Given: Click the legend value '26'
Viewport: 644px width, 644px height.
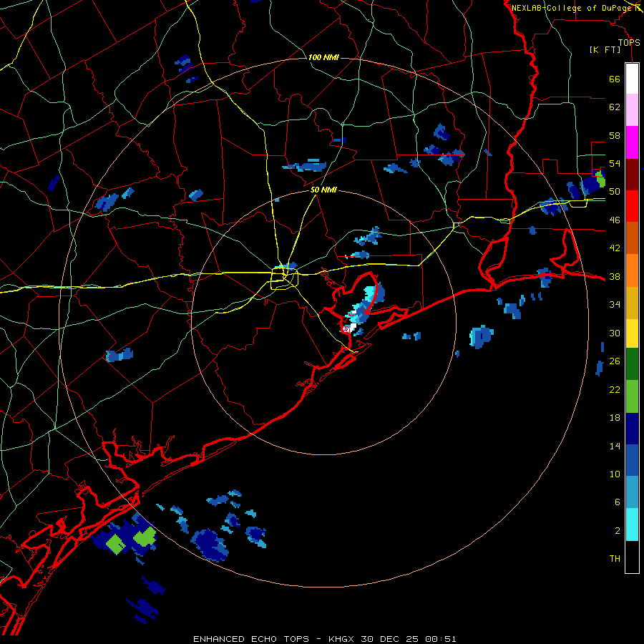Looking at the screenshot, I should (x=615, y=361).
